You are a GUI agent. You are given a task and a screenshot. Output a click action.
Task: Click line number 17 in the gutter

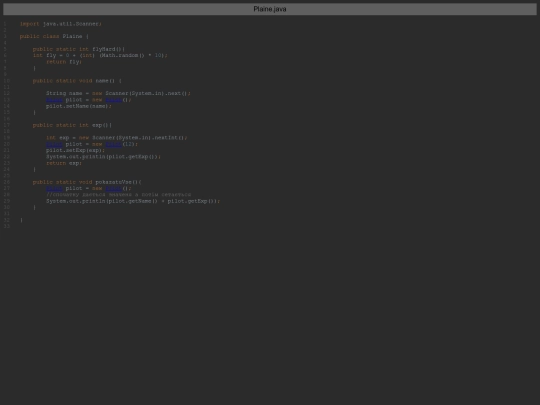tap(7, 125)
